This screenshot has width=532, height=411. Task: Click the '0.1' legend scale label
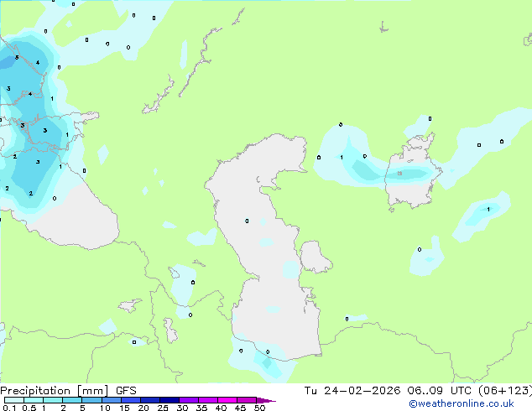9,408
